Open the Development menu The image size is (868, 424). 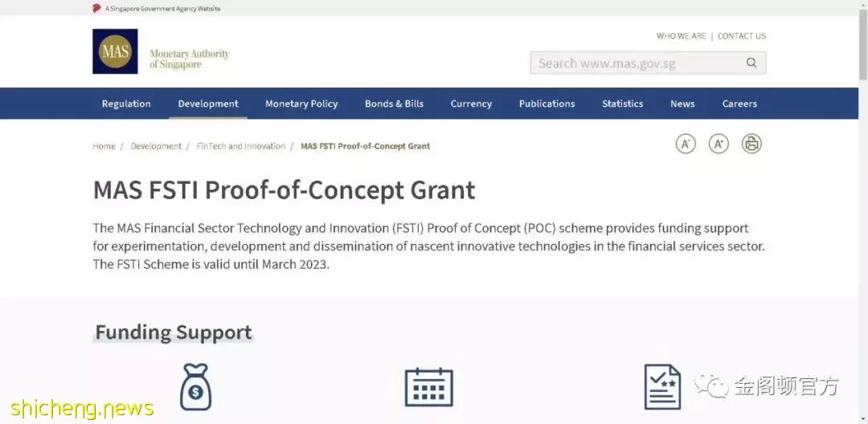(x=208, y=104)
